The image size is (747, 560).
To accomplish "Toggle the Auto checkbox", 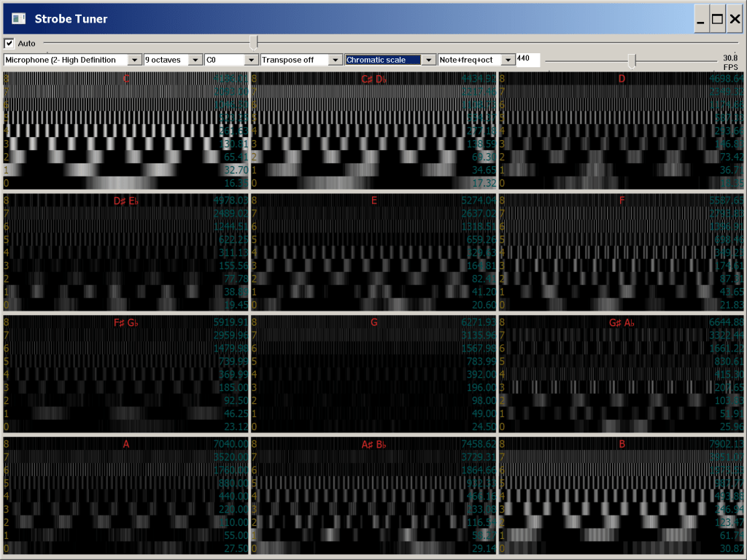I will (9, 43).
